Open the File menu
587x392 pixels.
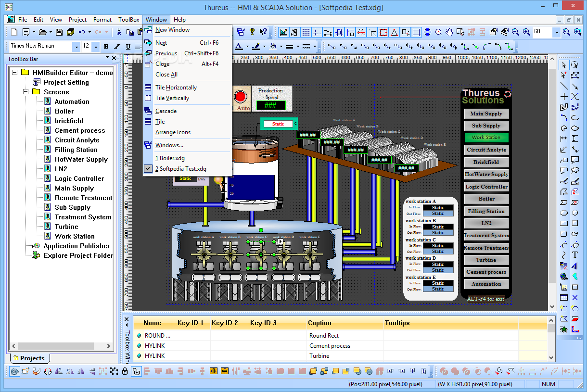[23, 20]
